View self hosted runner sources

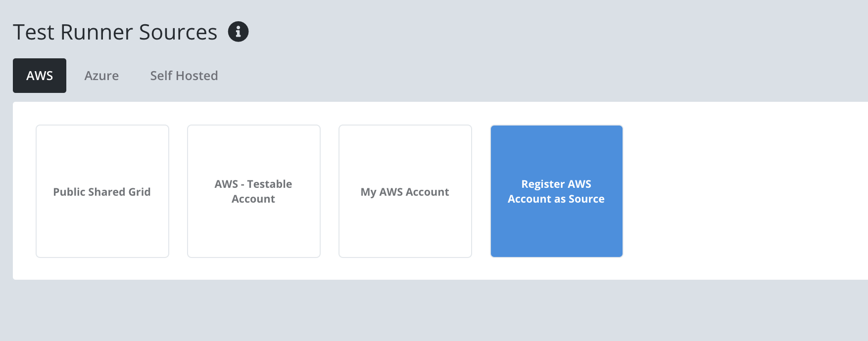click(184, 76)
